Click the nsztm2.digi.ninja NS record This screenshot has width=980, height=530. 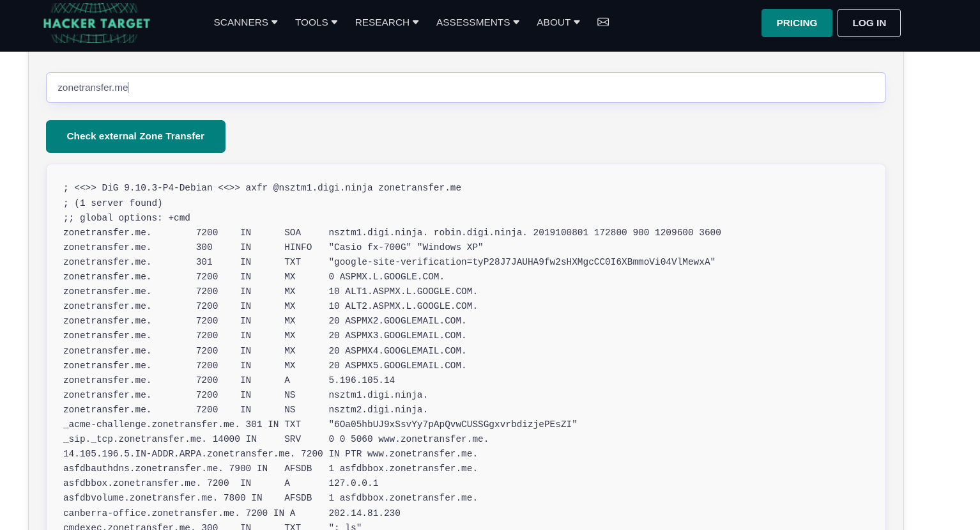coord(378,410)
